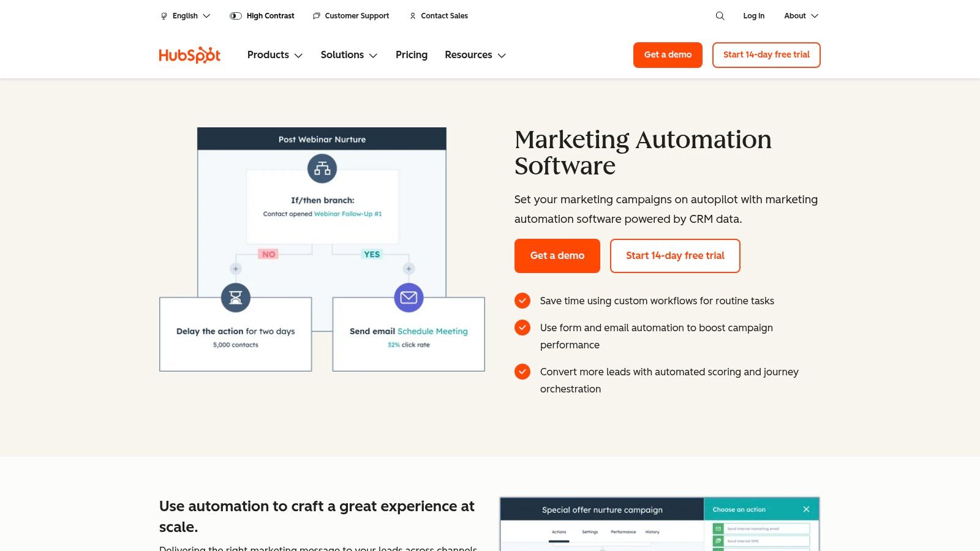
Task: Click the Get a demo button
Action: pyautogui.click(x=557, y=256)
